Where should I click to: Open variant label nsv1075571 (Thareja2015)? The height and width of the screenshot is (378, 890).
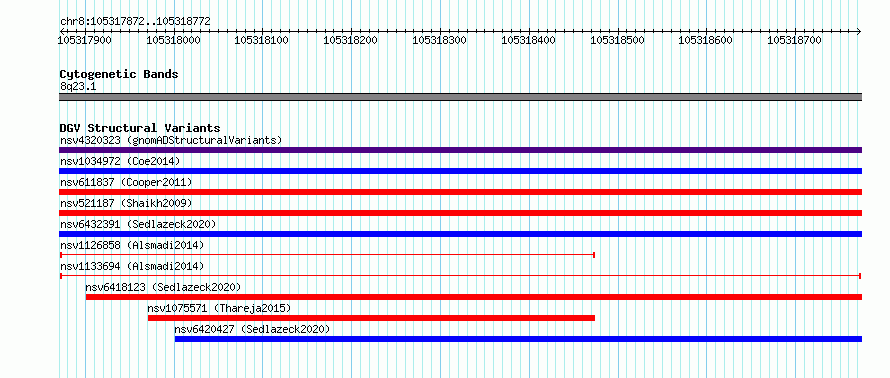click(x=219, y=308)
